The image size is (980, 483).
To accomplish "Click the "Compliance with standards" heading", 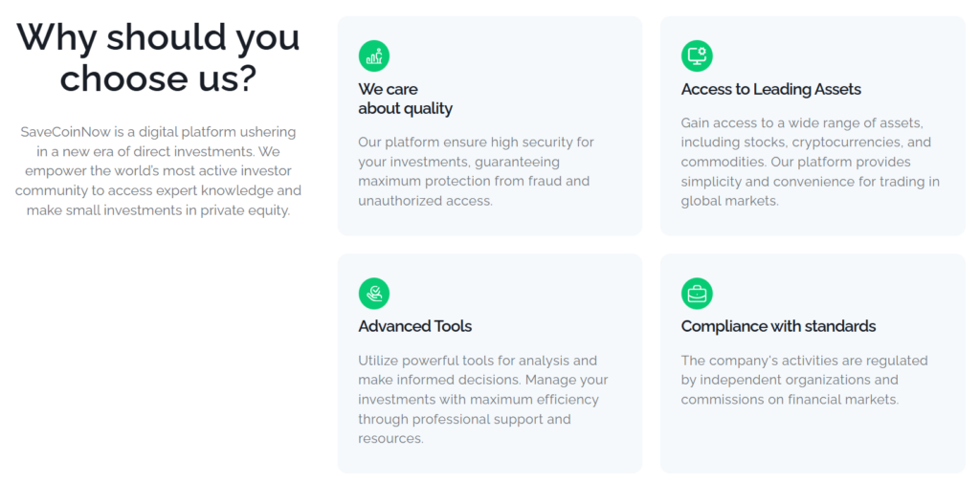I will pyautogui.click(x=778, y=326).
